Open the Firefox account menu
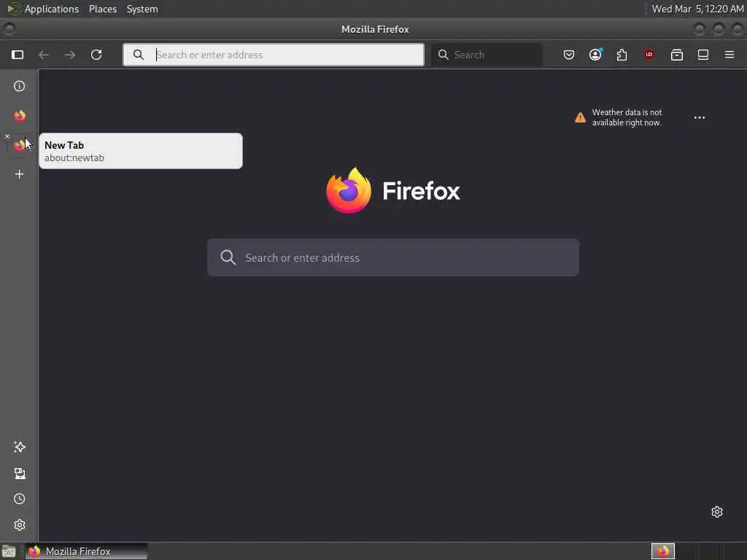Image resolution: width=747 pixels, height=560 pixels. click(595, 55)
